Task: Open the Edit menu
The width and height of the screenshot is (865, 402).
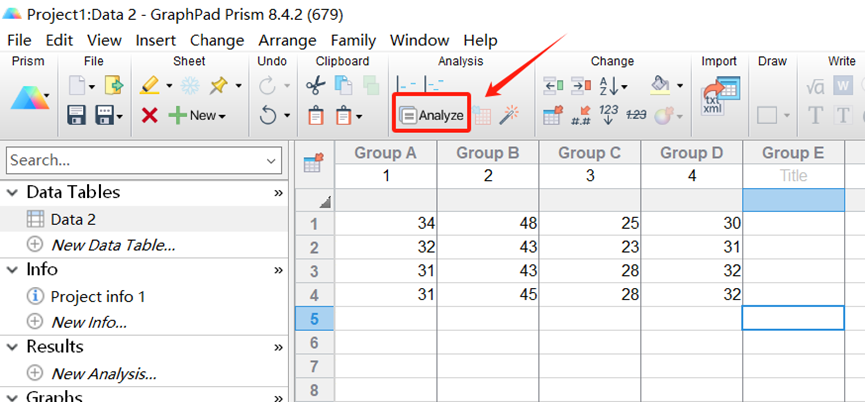Action: [x=59, y=40]
